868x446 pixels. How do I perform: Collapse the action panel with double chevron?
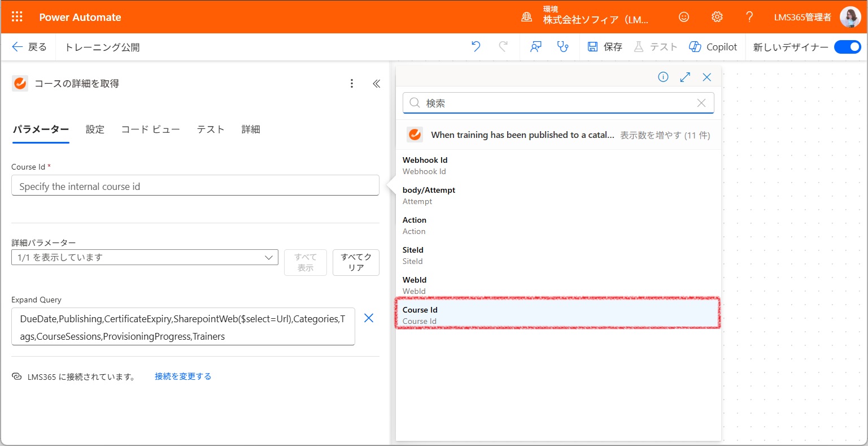(x=377, y=84)
